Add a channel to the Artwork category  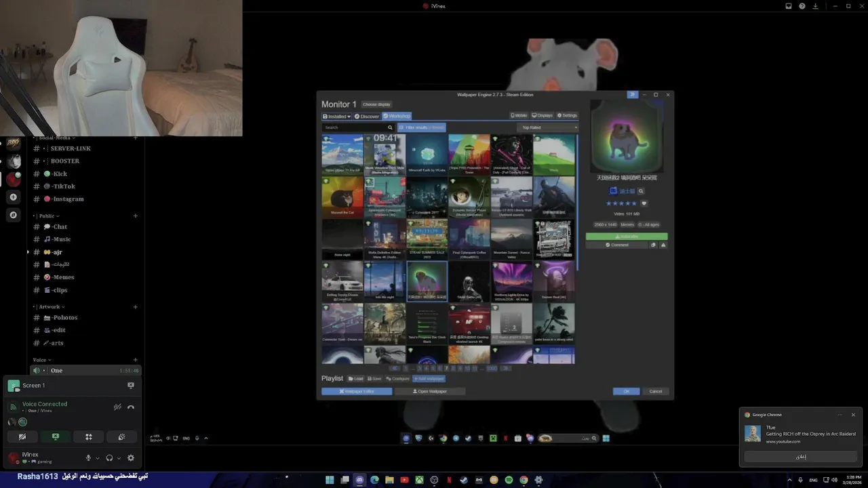coord(136,307)
